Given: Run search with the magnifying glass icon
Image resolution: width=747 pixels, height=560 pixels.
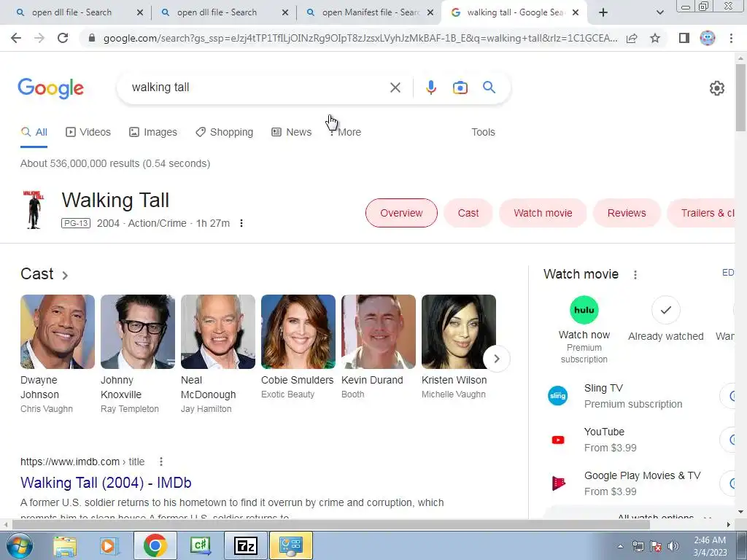Looking at the screenshot, I should 489,87.
